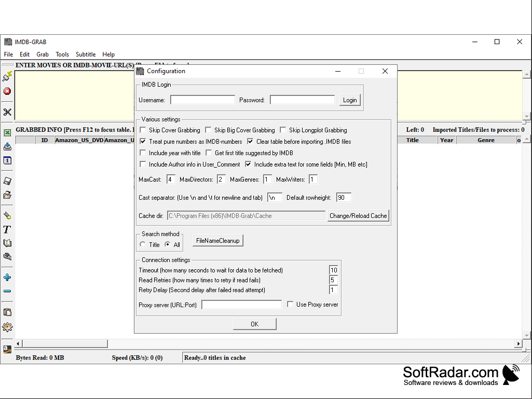Viewport: 532px width, 399px height.
Task: Click the MaxWriters value field
Action: point(313,179)
